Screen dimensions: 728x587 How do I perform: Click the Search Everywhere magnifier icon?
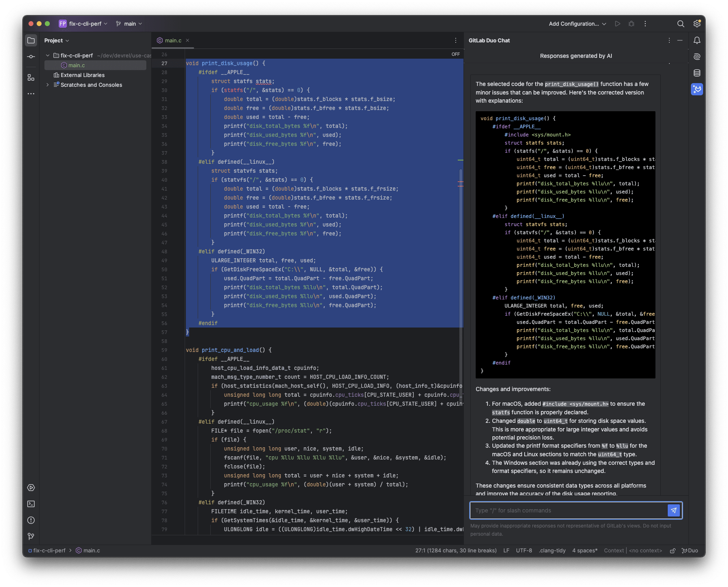[681, 24]
